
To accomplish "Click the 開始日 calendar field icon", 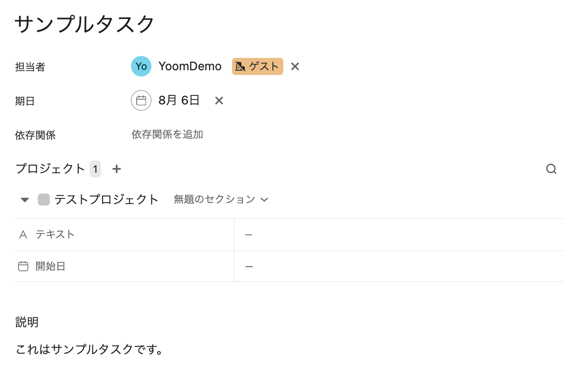I will [x=23, y=266].
